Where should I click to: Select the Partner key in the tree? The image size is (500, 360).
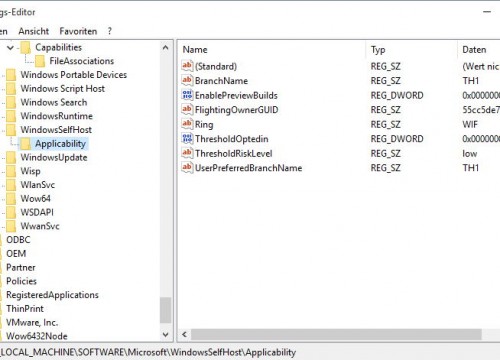[x=21, y=267]
